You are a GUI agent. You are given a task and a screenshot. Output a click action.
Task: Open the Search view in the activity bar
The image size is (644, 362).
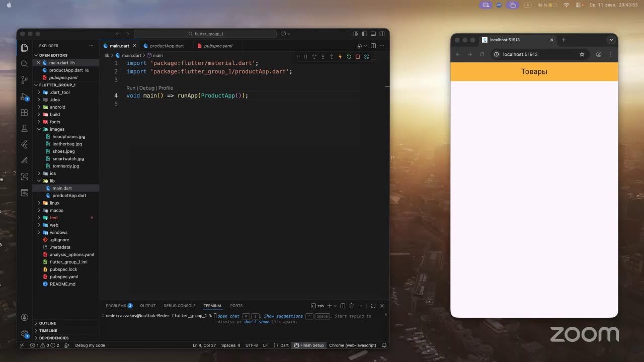[24, 64]
